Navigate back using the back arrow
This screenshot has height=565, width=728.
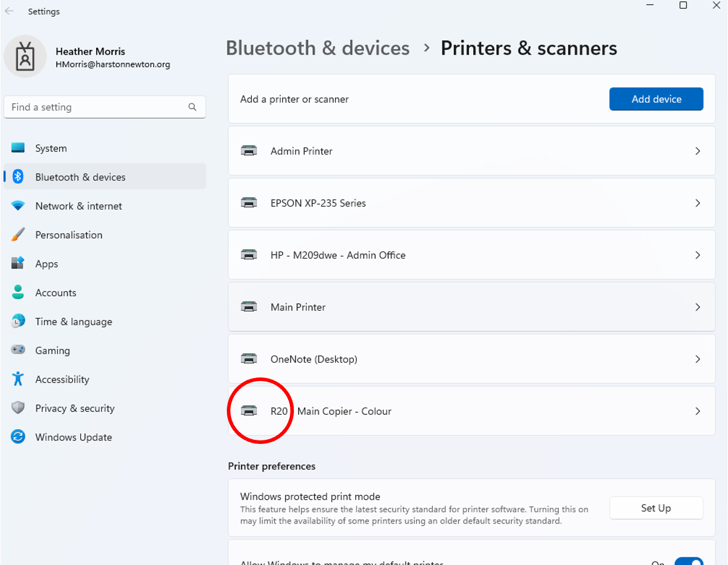pos(10,11)
